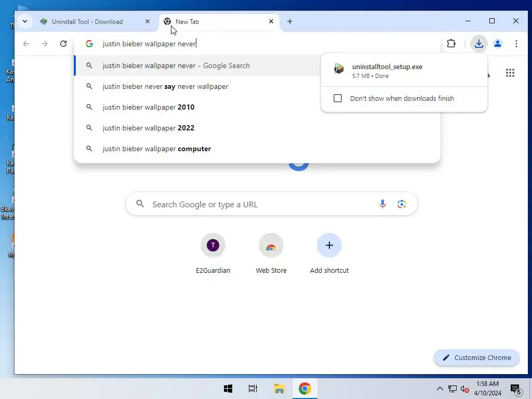Image resolution: width=532 pixels, height=399 pixels.
Task: Open Task View in taskbar
Action: [253, 389]
